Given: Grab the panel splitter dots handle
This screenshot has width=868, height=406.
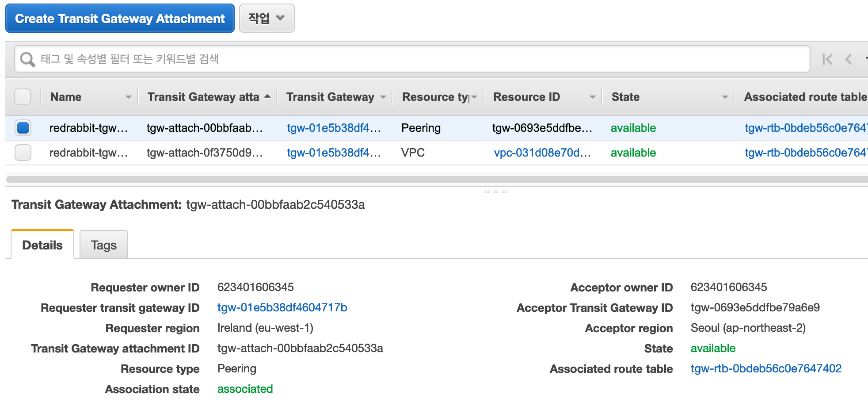Looking at the screenshot, I should 495,192.
